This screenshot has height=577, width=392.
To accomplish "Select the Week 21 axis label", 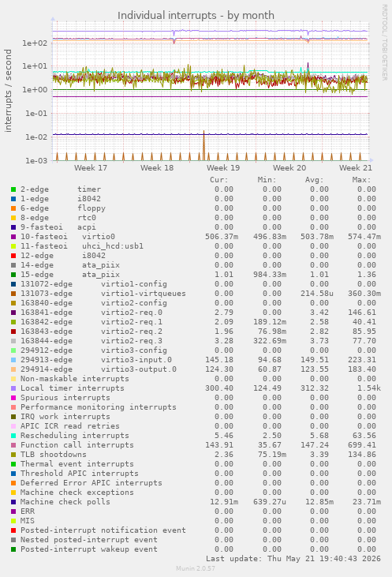I will pos(355,168).
